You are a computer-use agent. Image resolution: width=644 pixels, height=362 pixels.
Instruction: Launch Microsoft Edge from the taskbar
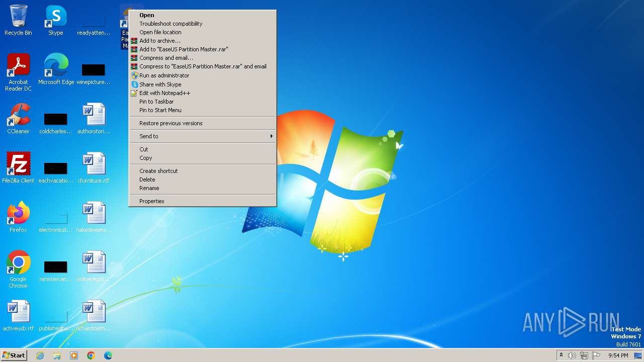(x=108, y=355)
